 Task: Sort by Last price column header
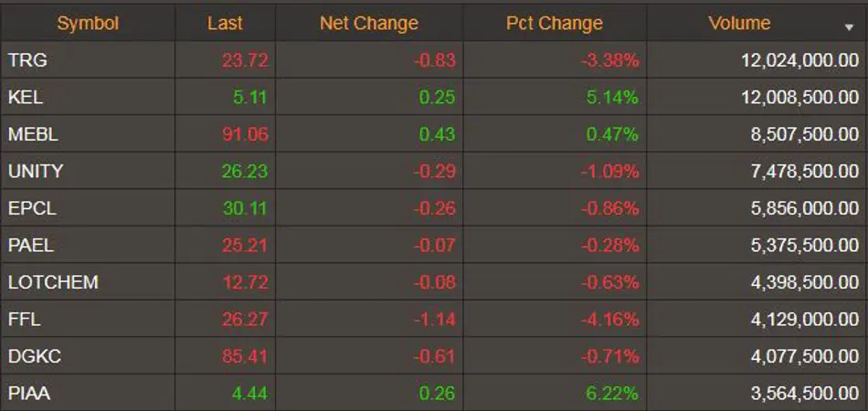point(225,23)
